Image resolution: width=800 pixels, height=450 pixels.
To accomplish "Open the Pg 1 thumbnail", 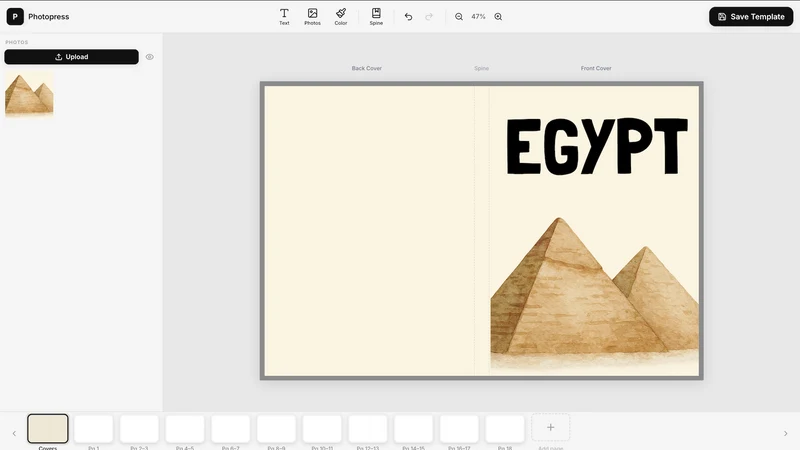I will [x=93, y=428].
